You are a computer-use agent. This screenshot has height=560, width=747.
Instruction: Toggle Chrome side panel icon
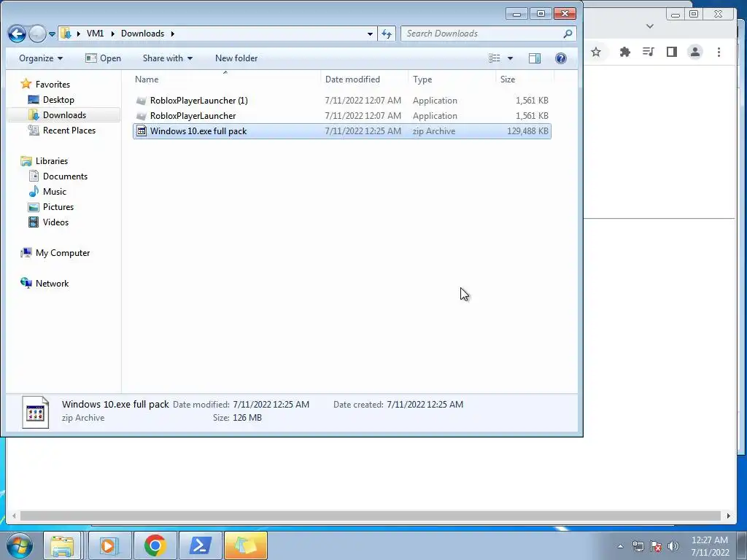[x=672, y=52]
